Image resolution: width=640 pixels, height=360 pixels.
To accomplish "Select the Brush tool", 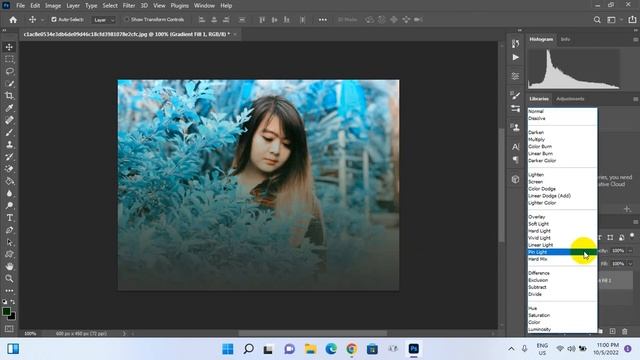I will (9, 133).
